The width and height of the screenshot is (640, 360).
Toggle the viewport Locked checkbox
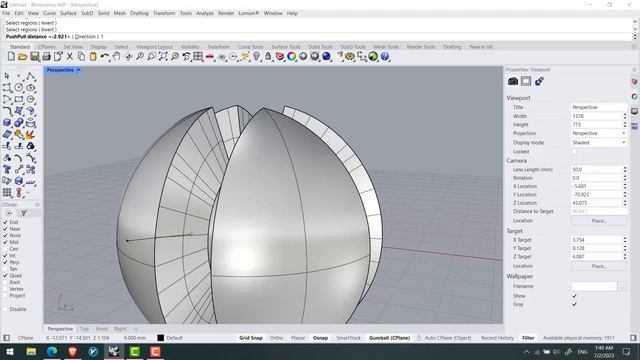[574, 151]
